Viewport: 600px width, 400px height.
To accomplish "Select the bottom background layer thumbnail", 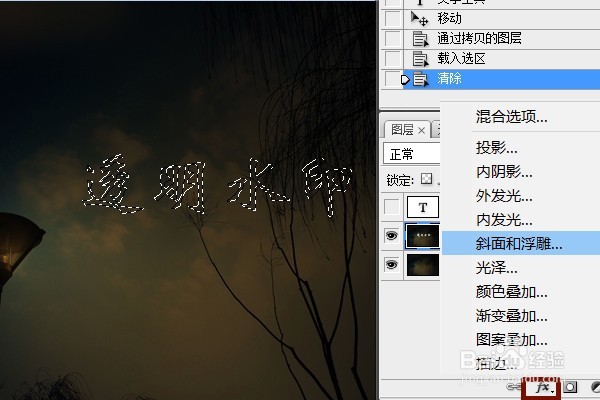I will tap(422, 265).
